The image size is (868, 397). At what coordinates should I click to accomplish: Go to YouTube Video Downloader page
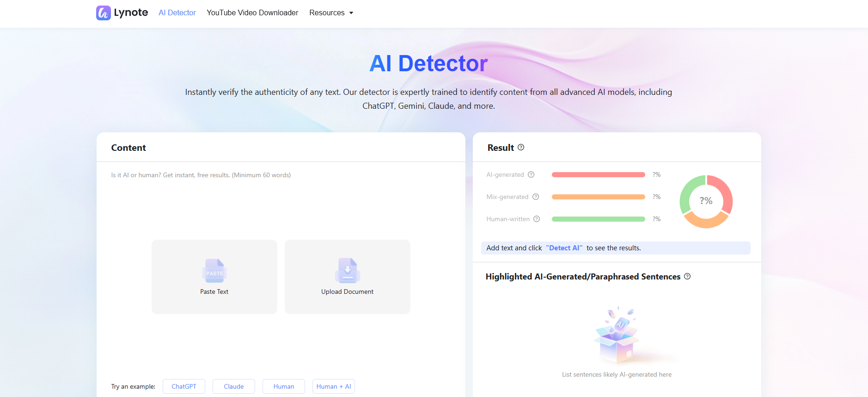252,13
